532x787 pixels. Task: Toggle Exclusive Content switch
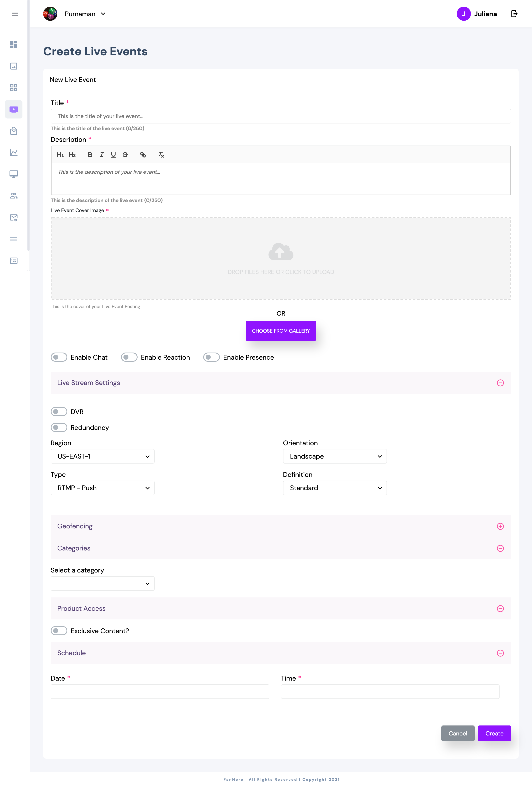coord(59,631)
